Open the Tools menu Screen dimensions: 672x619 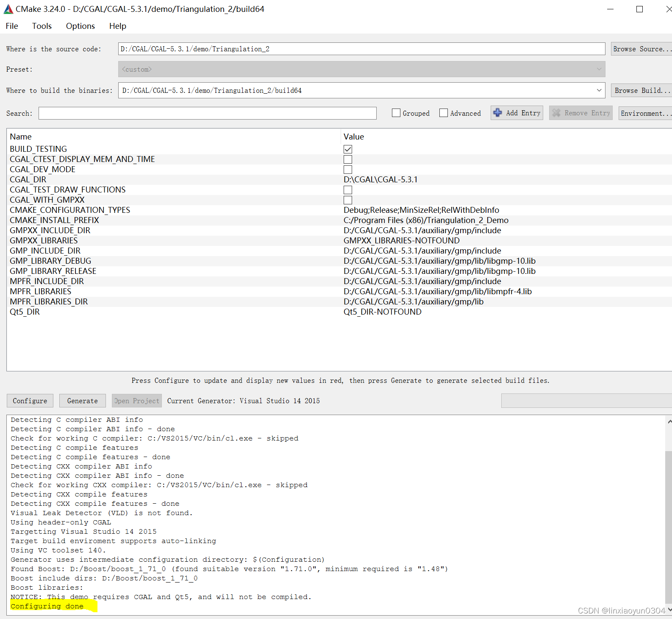click(x=42, y=26)
